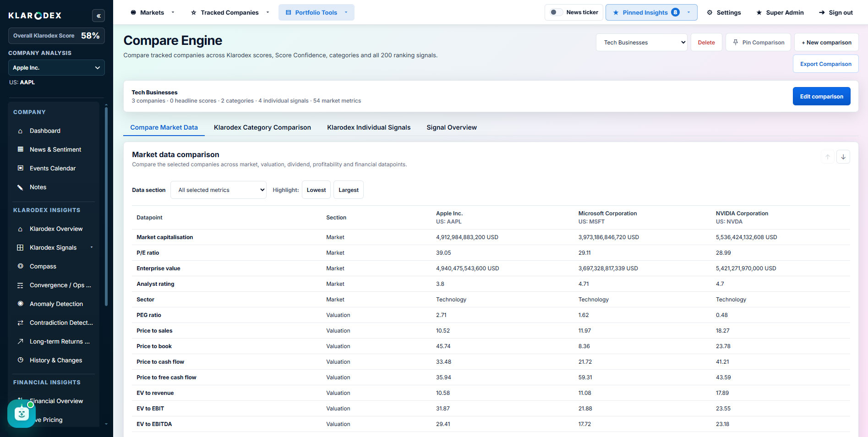The height and width of the screenshot is (437, 868).
Task: Click the sidebar vertical scrollbar
Action: point(106,206)
